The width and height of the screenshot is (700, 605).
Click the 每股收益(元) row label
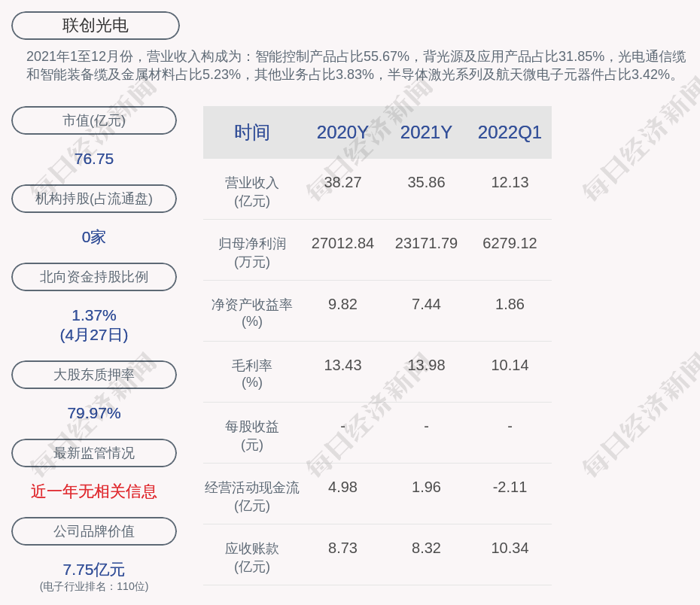(x=252, y=436)
